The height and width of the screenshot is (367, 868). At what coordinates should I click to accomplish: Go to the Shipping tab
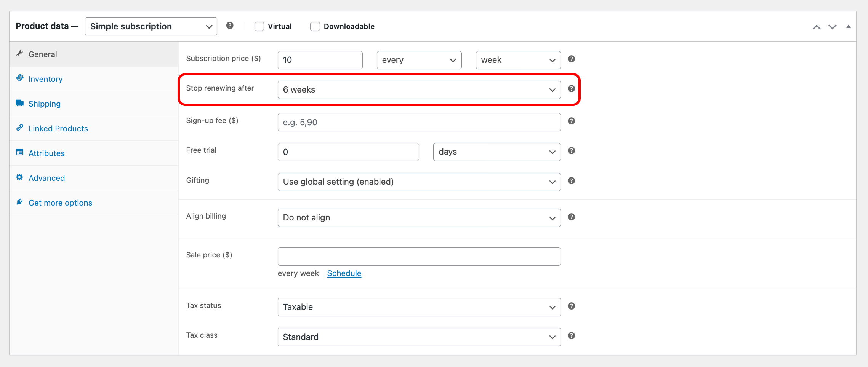(94, 104)
